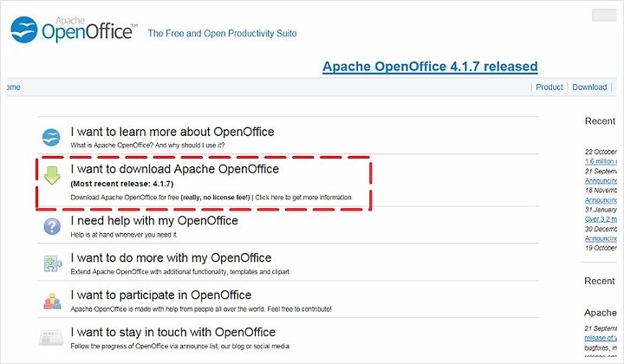Click the question mark help icon
The width and height of the screenshot is (624, 364).
[x=52, y=226]
